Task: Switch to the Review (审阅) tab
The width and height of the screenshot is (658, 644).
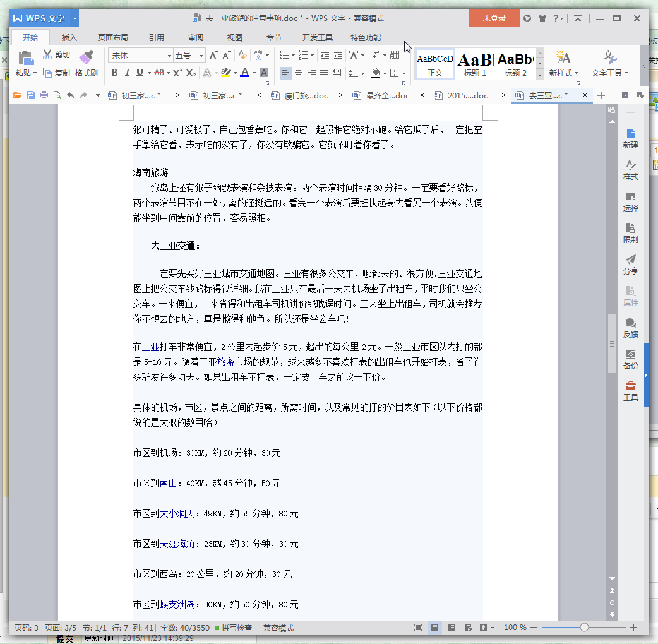Action: pyautogui.click(x=196, y=38)
